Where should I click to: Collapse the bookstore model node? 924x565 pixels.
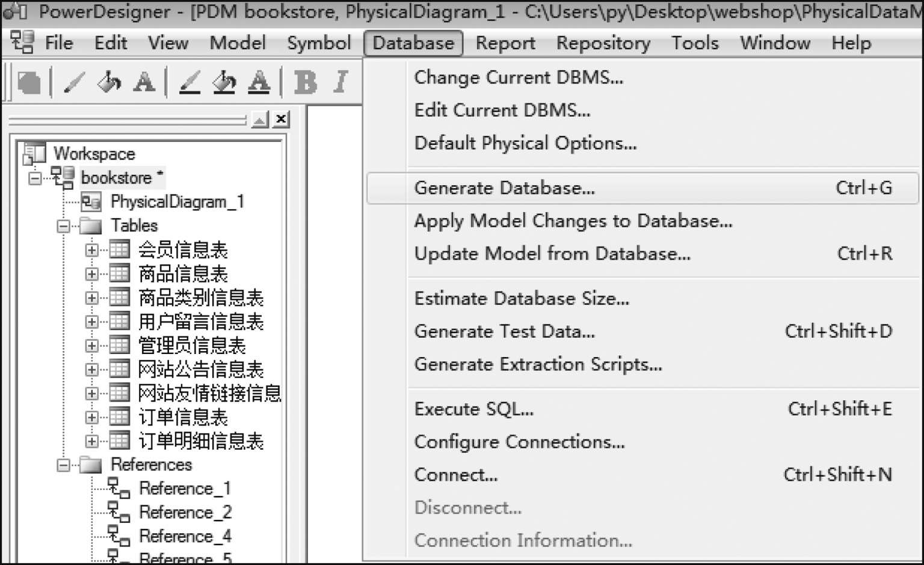35,179
